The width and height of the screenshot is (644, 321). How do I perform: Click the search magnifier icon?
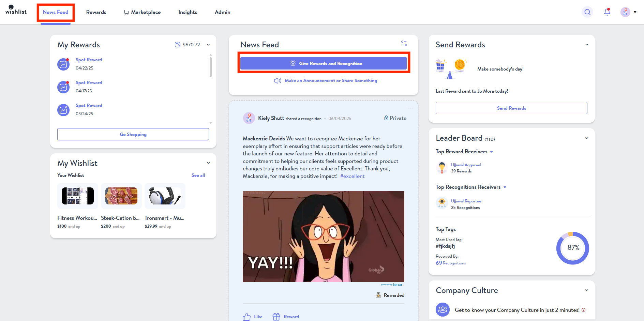(587, 12)
